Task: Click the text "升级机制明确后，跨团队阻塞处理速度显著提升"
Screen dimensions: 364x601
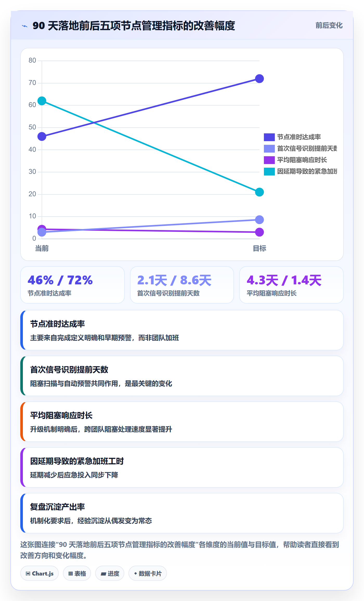Action: (101, 429)
